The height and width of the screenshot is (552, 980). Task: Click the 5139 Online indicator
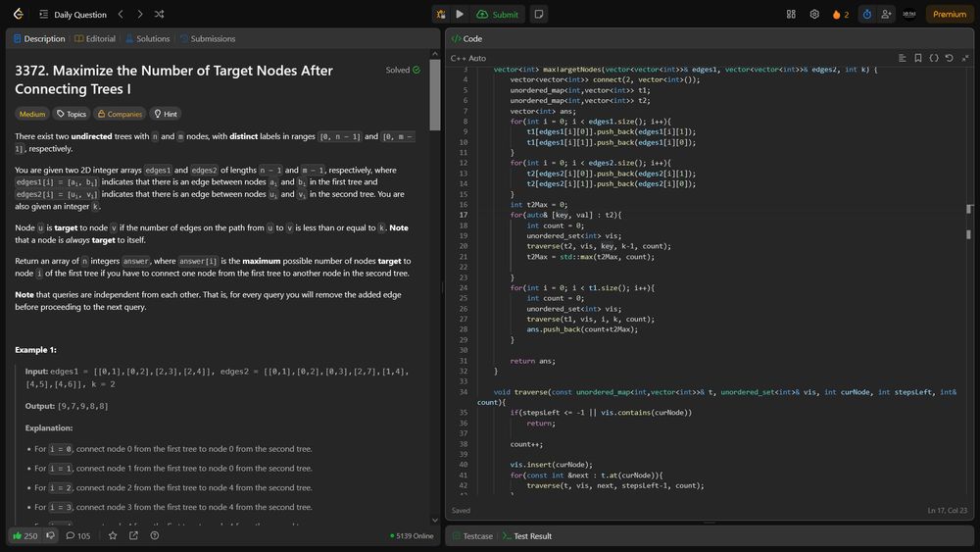pos(412,535)
